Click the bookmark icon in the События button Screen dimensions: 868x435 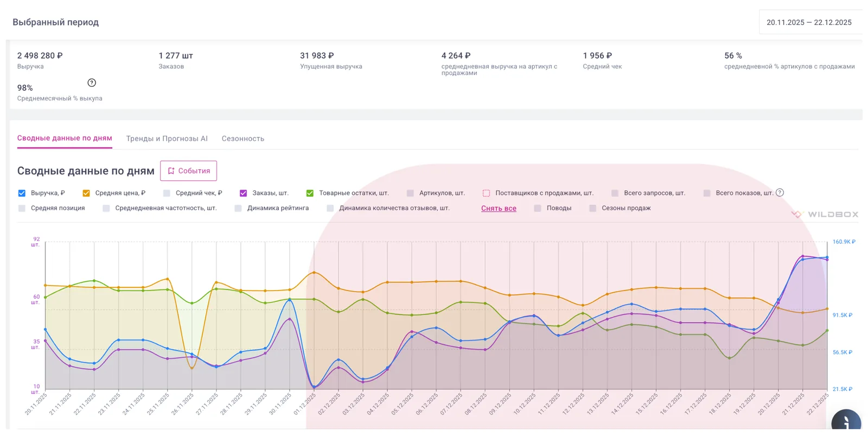[x=171, y=171]
